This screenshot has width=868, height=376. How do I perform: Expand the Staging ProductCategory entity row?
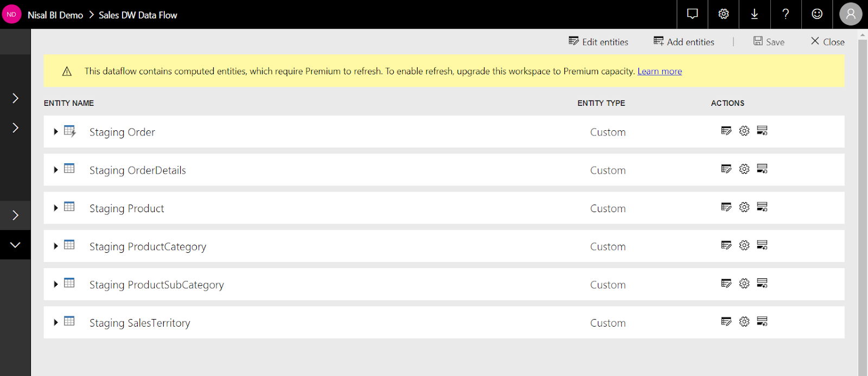[x=56, y=246]
